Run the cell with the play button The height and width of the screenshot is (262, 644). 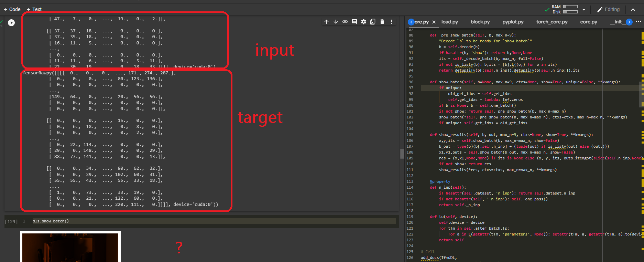(x=11, y=23)
